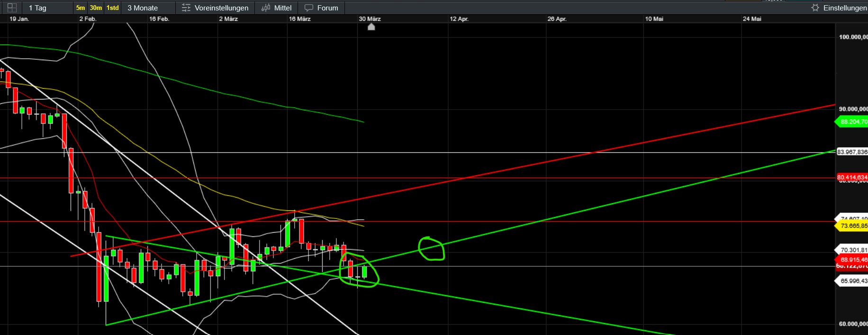The height and width of the screenshot is (335, 868).
Task: Open the 3 Monate range dropdown
Action: click(x=143, y=8)
